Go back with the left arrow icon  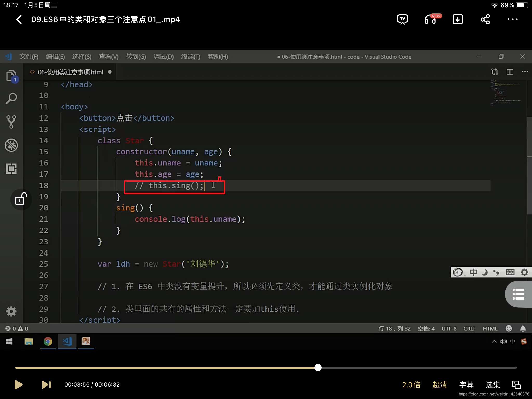click(x=19, y=19)
